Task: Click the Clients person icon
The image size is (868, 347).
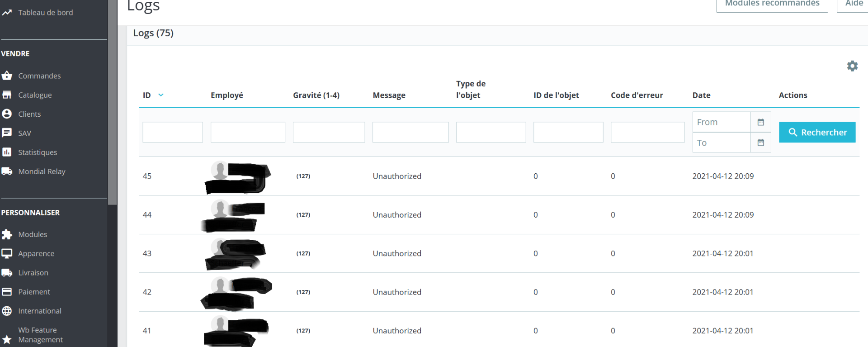Action: pyautogui.click(x=7, y=114)
